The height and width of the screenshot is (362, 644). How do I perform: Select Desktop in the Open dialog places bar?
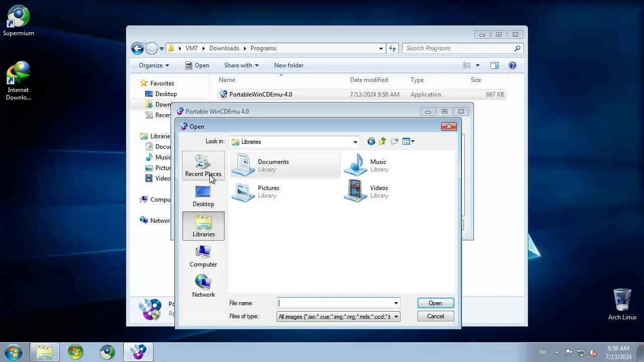point(203,196)
